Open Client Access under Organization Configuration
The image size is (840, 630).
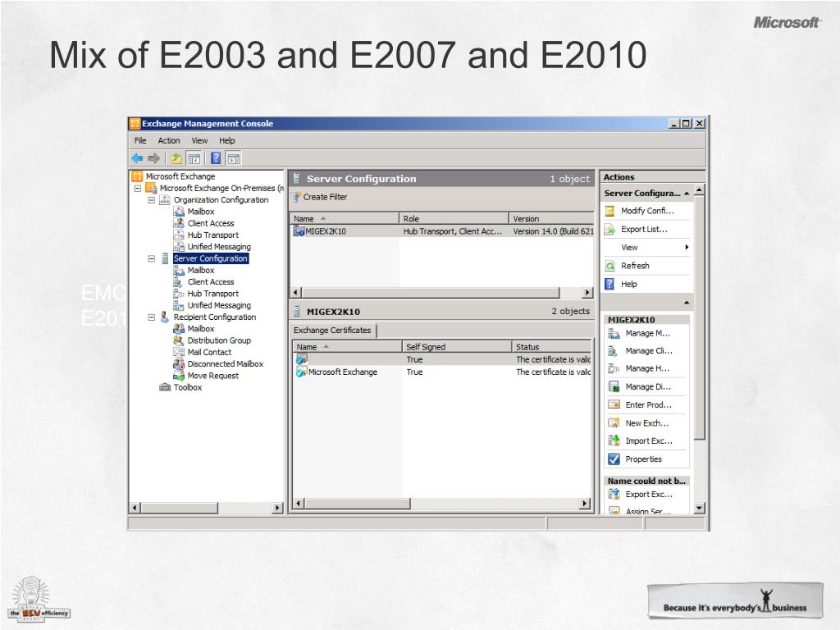211,223
